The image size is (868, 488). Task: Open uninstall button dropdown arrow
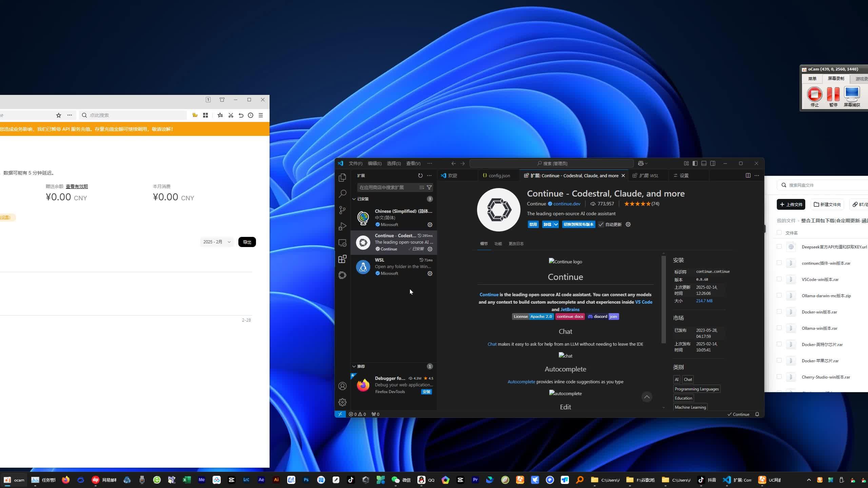point(556,224)
